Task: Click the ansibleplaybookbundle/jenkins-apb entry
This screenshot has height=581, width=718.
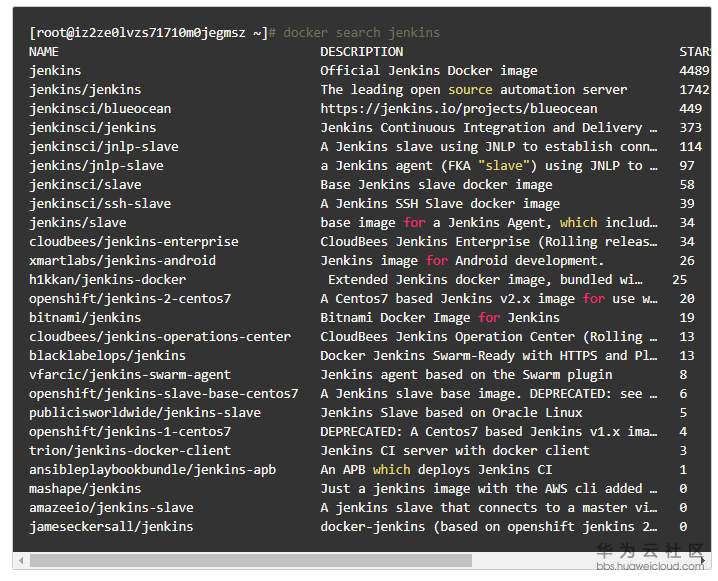Action: click(x=152, y=469)
